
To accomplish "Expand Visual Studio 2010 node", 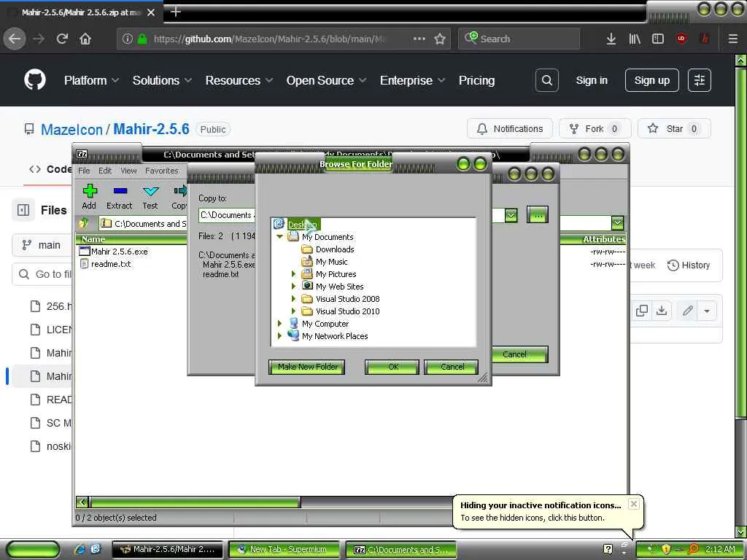I will coord(293,311).
